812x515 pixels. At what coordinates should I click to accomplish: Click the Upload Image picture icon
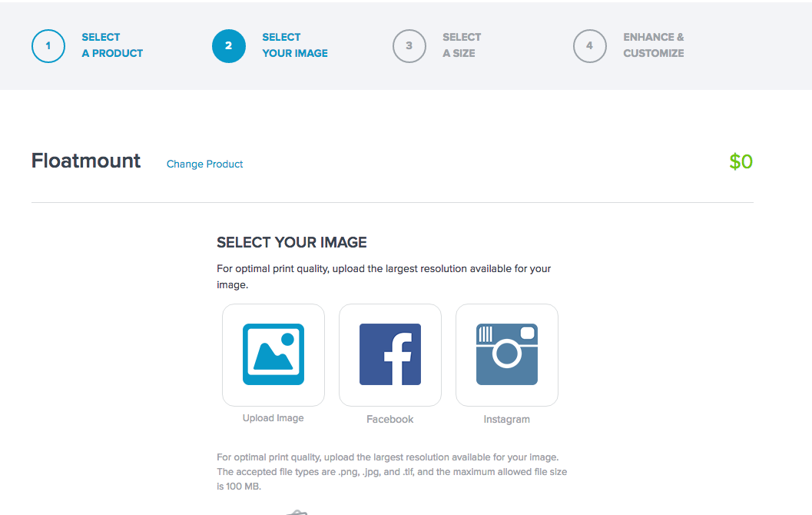[x=273, y=354]
